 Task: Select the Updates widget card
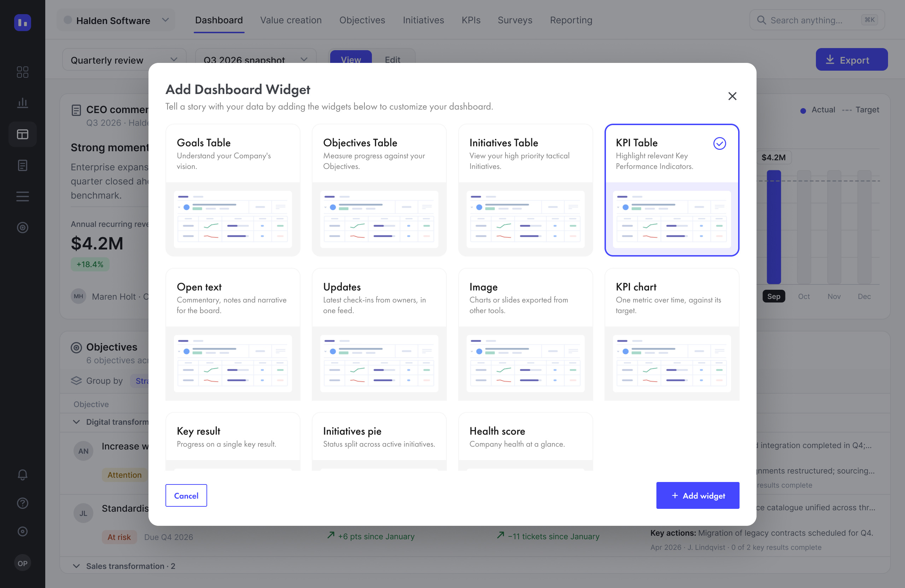pyautogui.click(x=379, y=334)
